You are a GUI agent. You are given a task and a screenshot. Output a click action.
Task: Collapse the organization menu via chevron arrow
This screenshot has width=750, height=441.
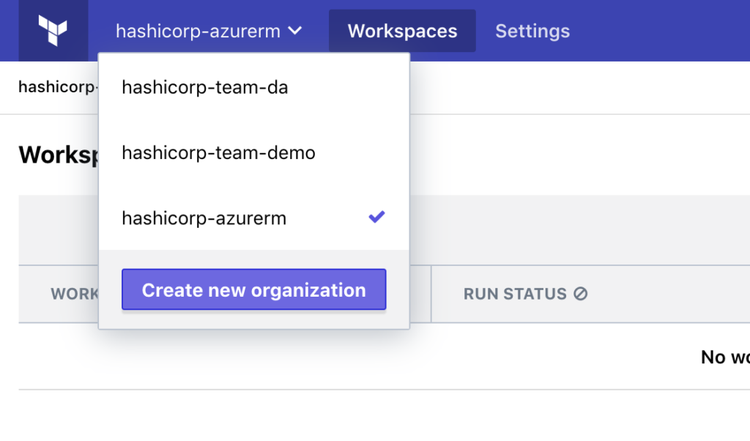(295, 31)
